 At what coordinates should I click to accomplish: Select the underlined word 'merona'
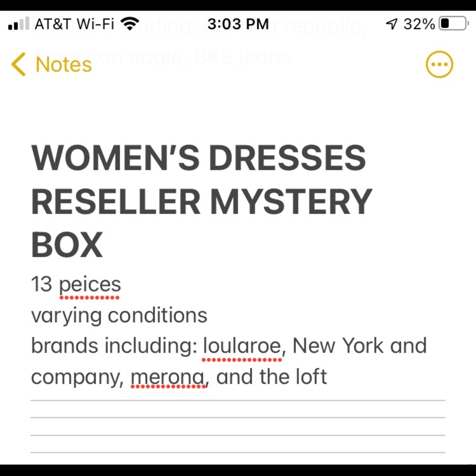pos(169,377)
